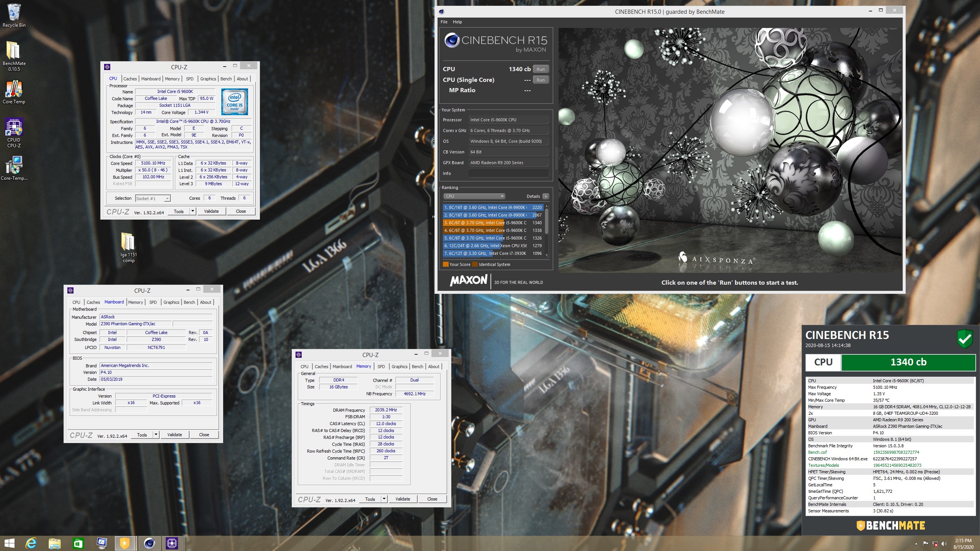This screenshot has width=980, height=551.
Task: Click the green 1340 cb score bar
Action: pyautogui.click(x=908, y=362)
